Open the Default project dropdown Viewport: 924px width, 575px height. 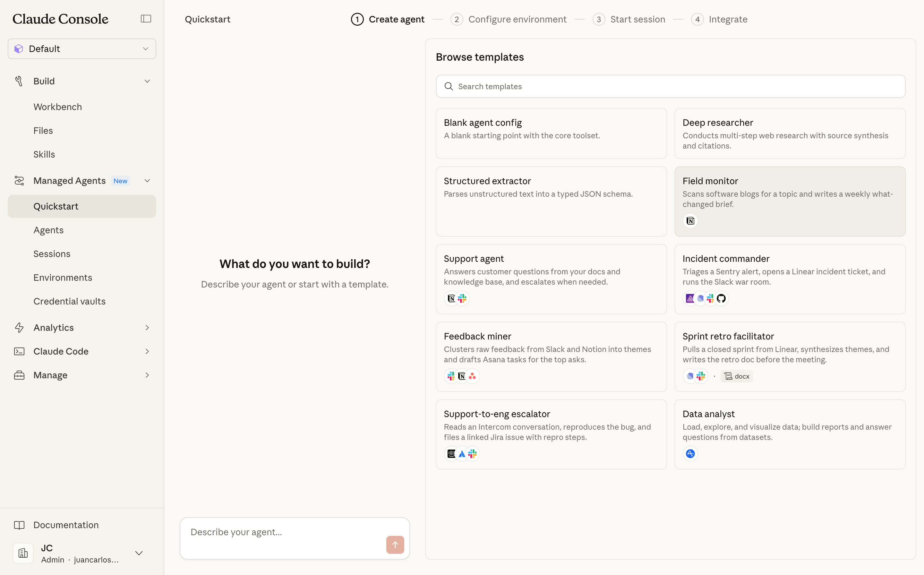[81, 48]
